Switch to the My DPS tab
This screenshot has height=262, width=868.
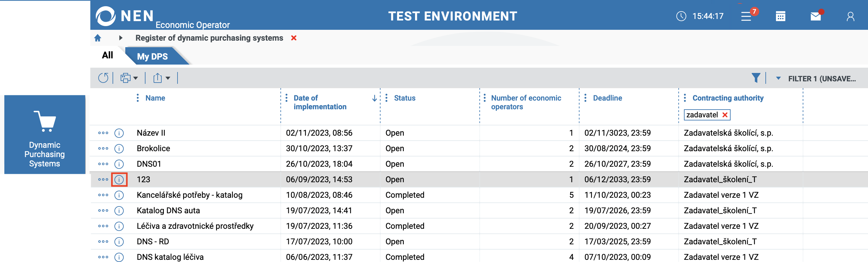point(152,56)
